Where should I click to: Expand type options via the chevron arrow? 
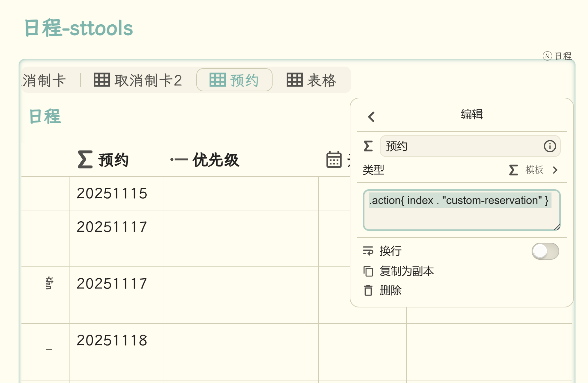(x=555, y=170)
